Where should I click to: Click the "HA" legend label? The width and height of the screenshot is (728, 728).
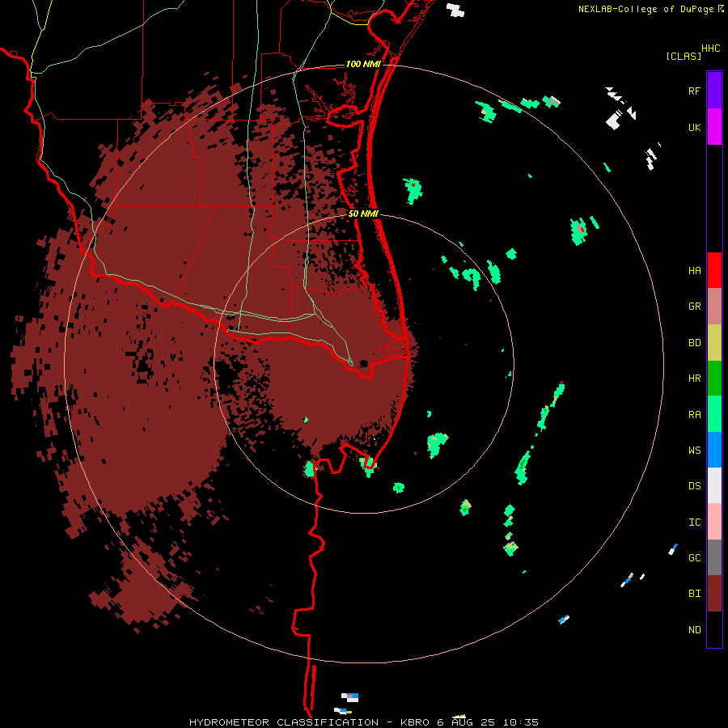coord(694,271)
